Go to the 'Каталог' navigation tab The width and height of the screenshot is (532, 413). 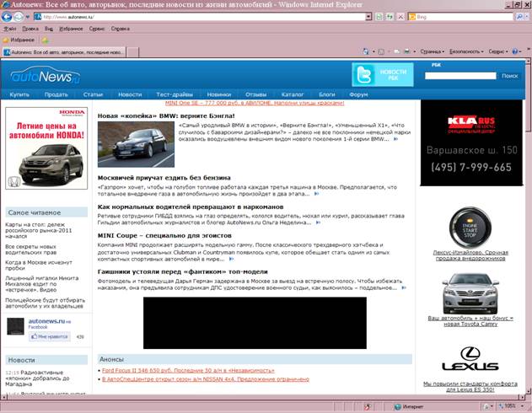click(293, 94)
